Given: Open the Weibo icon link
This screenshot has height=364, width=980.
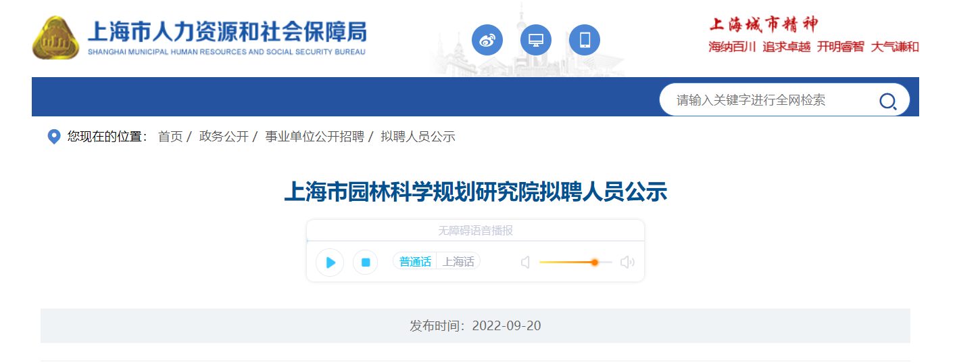Looking at the screenshot, I should tap(487, 40).
